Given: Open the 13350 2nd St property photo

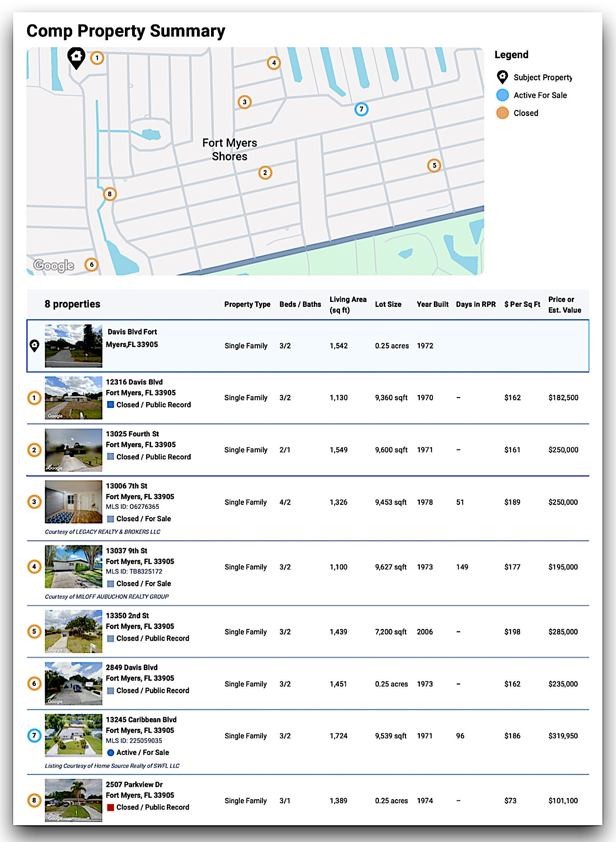Looking at the screenshot, I should pos(74,631).
